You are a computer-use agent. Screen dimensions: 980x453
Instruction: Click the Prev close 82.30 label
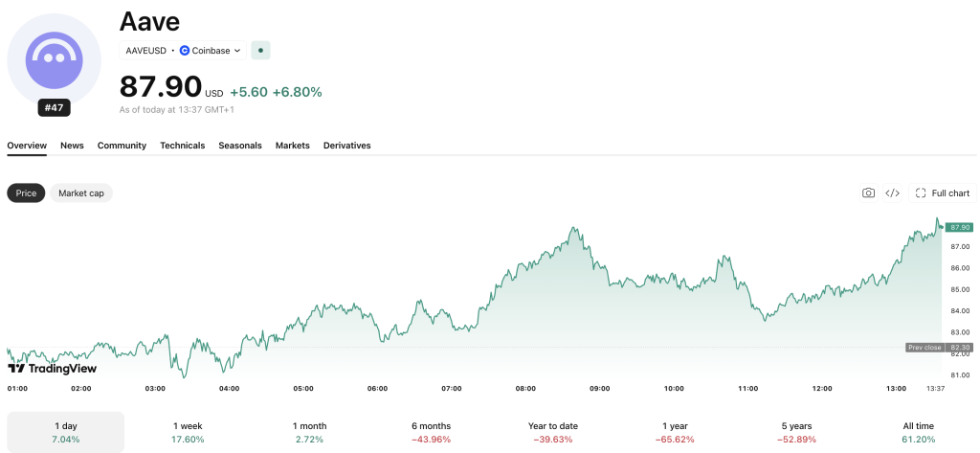coord(939,348)
